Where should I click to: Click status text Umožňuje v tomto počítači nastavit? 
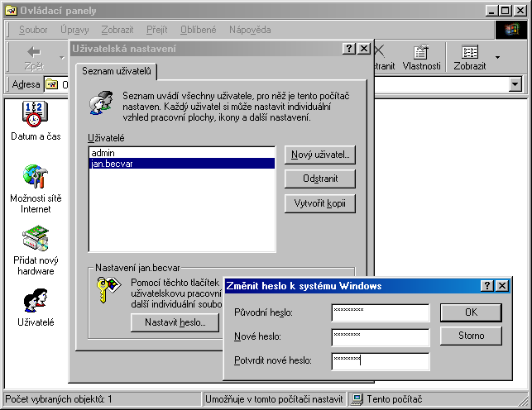click(x=274, y=399)
